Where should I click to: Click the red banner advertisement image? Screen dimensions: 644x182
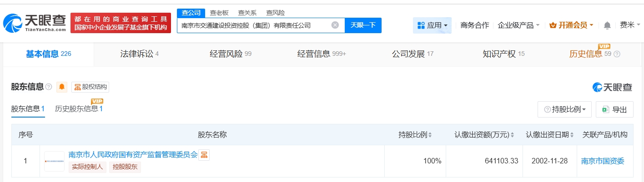click(121, 23)
